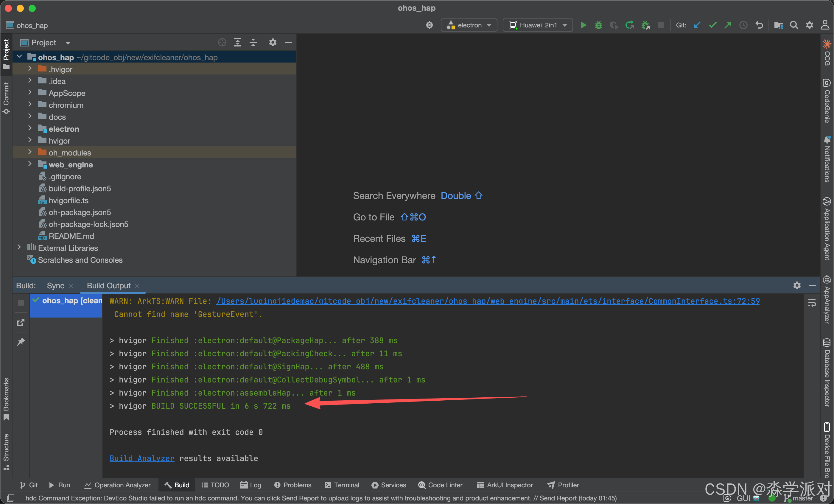
Task: Expand the chromium folder
Action: pyautogui.click(x=30, y=104)
